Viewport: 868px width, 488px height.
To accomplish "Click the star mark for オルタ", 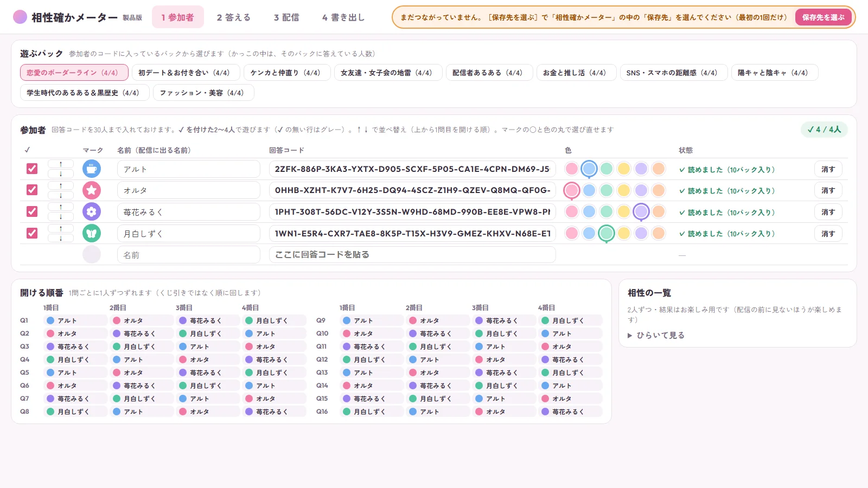I will pyautogui.click(x=92, y=190).
